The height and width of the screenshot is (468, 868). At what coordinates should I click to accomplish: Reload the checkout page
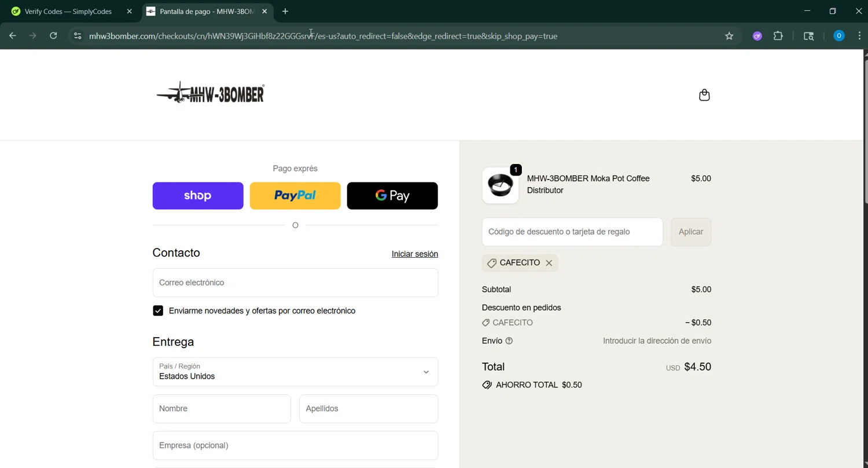click(53, 36)
